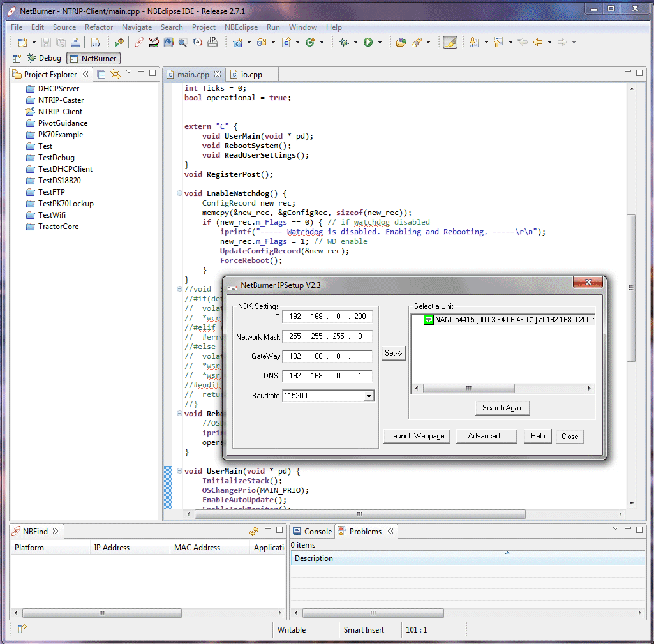This screenshot has width=654, height=644.
Task: Click the yellow Back navigation arrow
Action: click(538, 42)
